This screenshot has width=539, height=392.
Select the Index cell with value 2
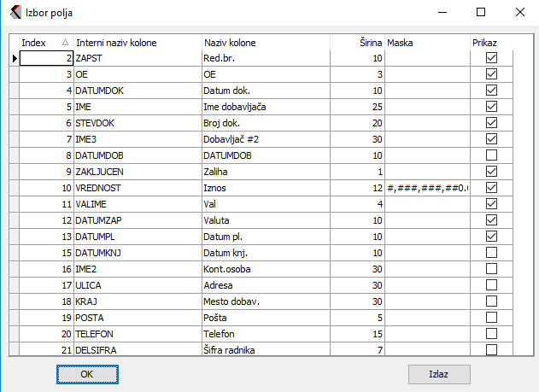coord(47,58)
